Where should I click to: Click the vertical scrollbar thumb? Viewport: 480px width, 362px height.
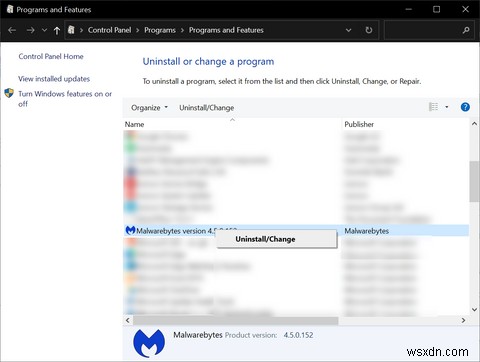tap(474, 182)
